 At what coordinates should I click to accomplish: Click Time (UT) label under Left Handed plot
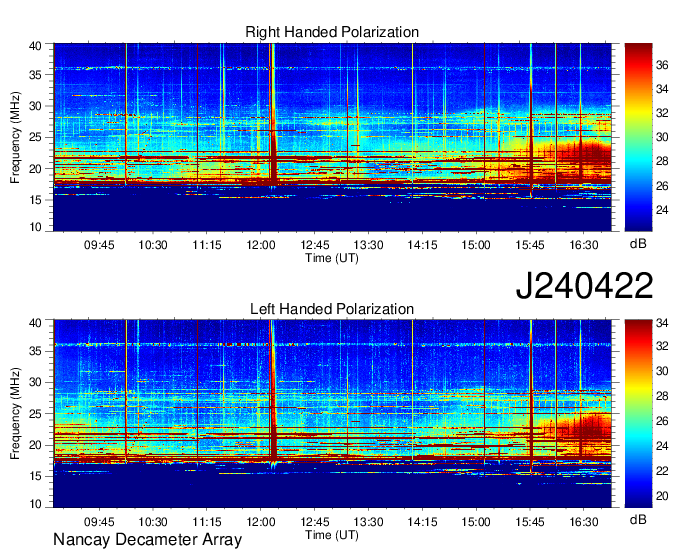tap(332, 535)
